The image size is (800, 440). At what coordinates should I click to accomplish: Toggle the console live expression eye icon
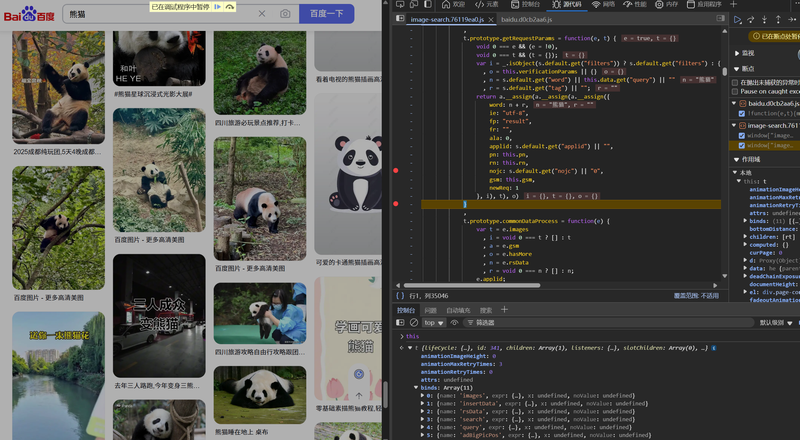(454, 323)
